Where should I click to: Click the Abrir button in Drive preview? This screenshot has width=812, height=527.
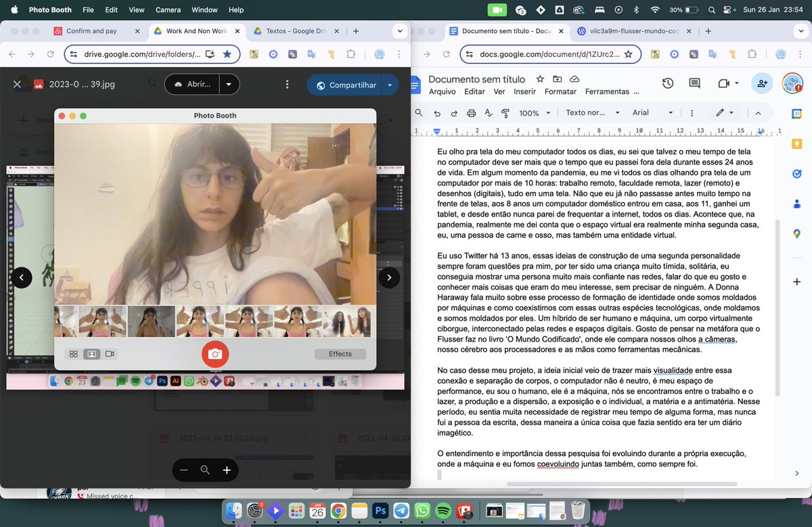pos(192,85)
